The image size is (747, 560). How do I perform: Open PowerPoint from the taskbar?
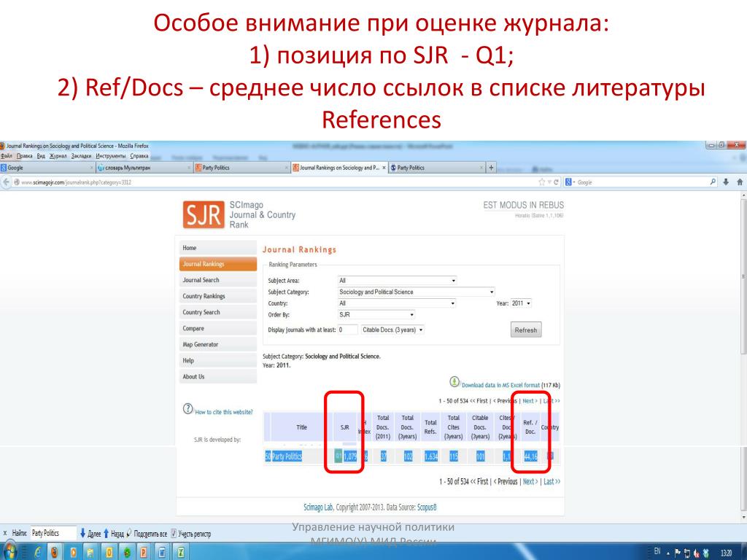(144, 553)
